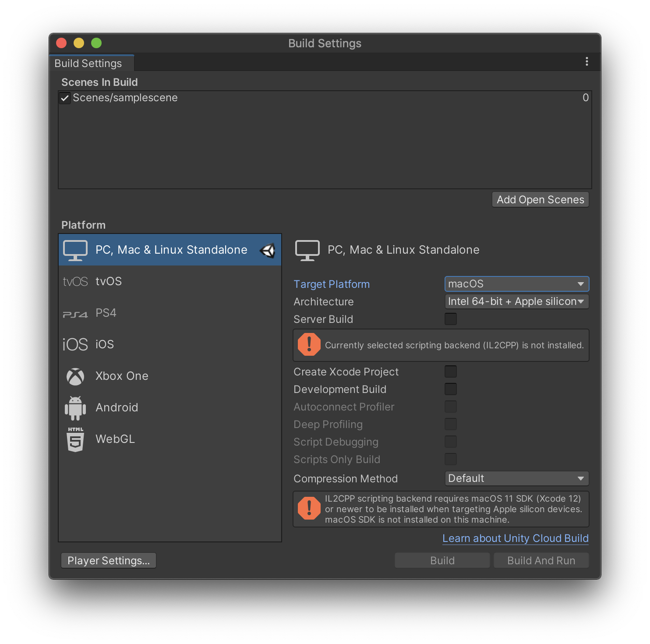
Task: Uncheck the Scenes/samplescene checkbox
Action: [65, 98]
